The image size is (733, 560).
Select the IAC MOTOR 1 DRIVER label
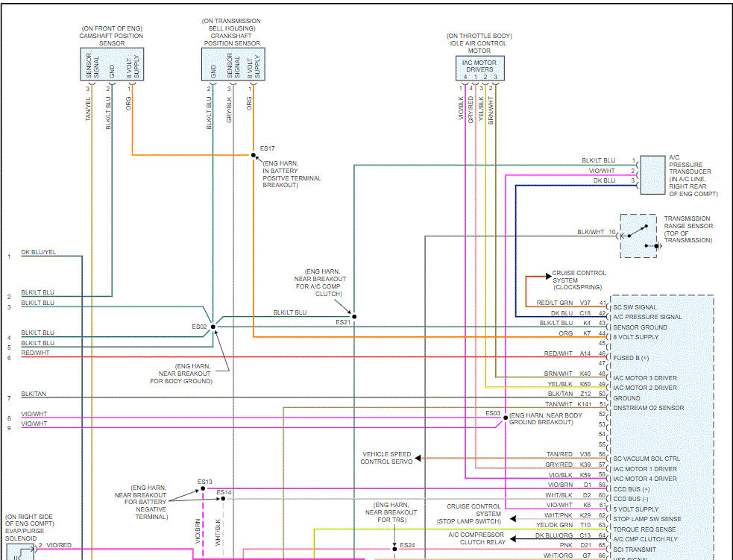[x=645, y=469]
